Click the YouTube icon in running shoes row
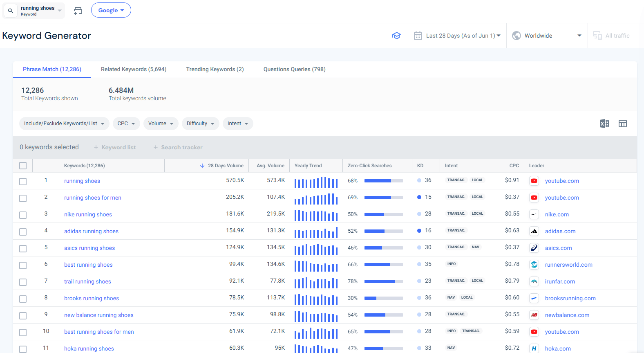 point(534,181)
